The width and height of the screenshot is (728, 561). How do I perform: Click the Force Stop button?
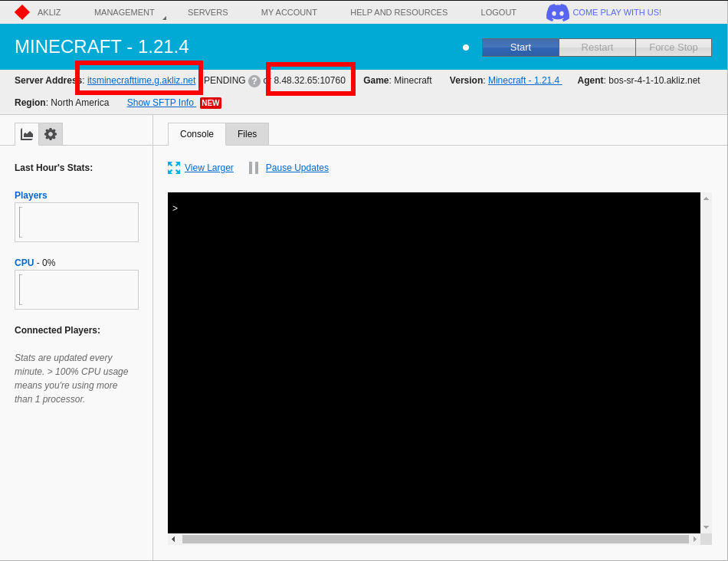point(674,48)
